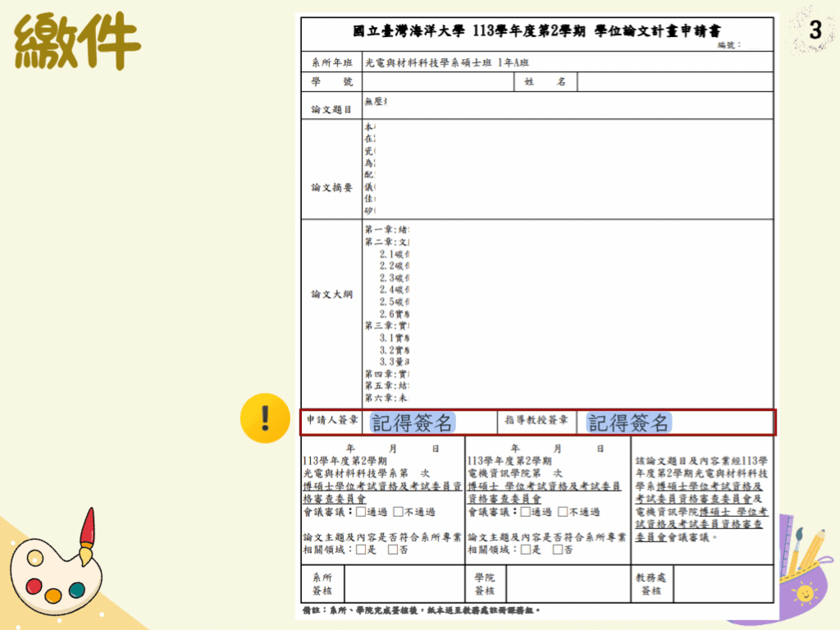The height and width of the screenshot is (630, 840).
Task: Click the yellow exclamation mark icon
Action: [x=265, y=418]
